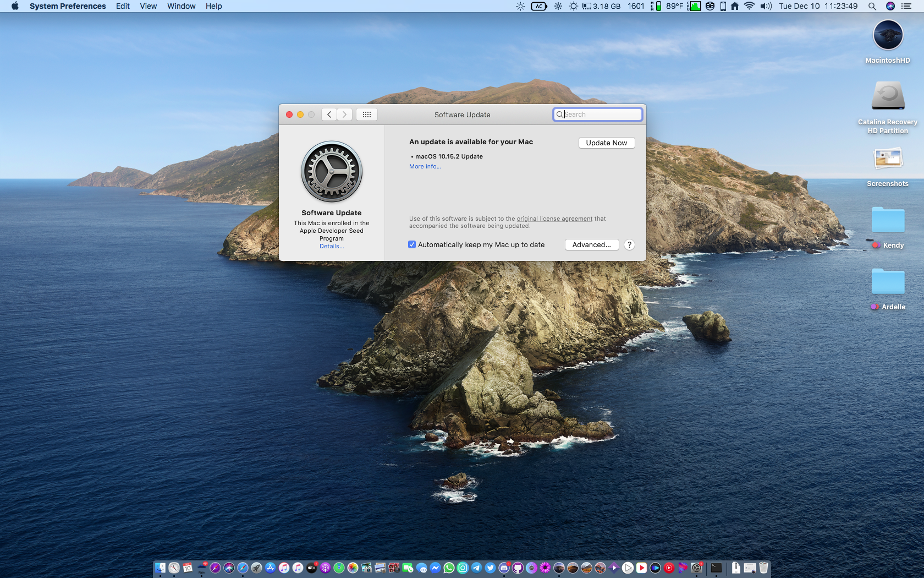Open the Advanced… options
924x578 pixels.
coord(592,245)
